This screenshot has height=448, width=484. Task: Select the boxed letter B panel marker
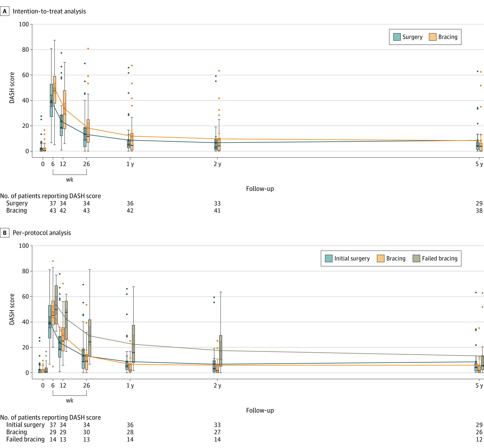click(5, 233)
